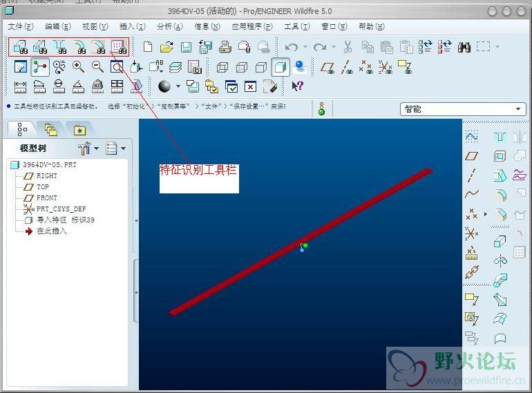Viewport: 532px width, 393px height.
Task: Toggle coordinate systems visibility
Action: (x=386, y=67)
